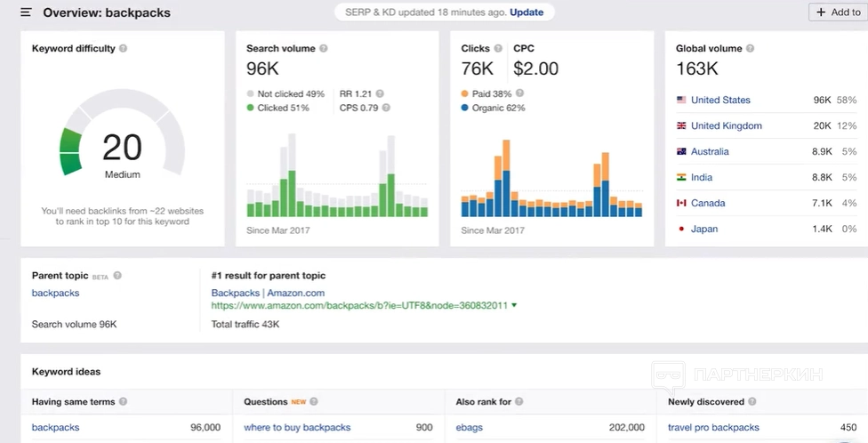Screen dimensions: 868x443
Task: Click the Paid 38% info icon
Action: point(519,93)
